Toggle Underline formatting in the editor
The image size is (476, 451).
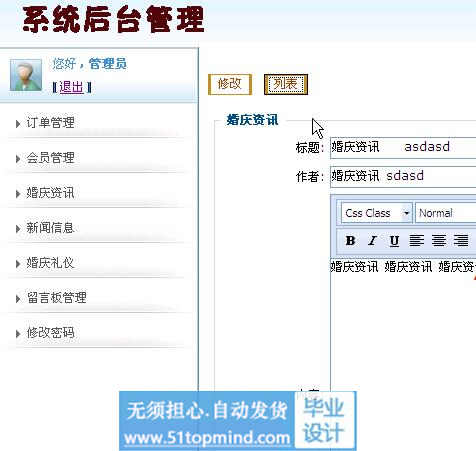click(x=394, y=240)
